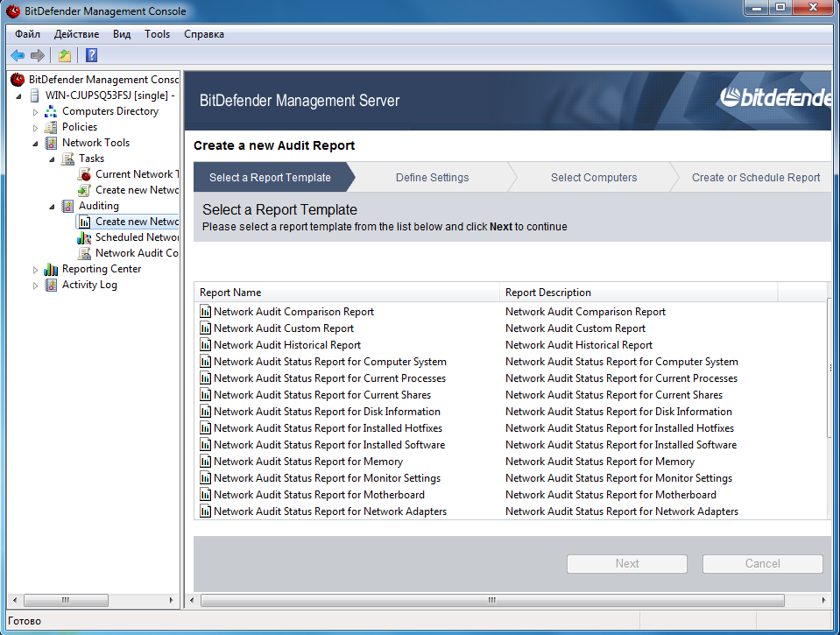Screen dimensions: 840x635
Task: Sort by the Report Description column header
Action: click(x=639, y=293)
